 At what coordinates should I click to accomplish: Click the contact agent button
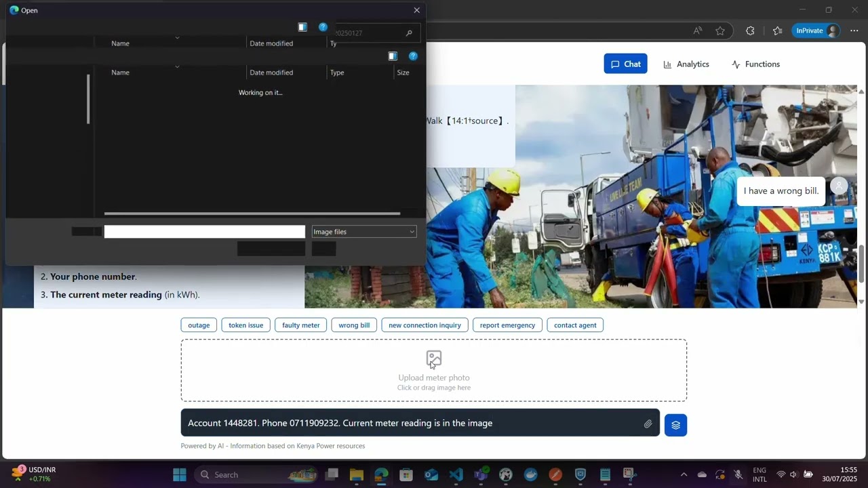point(575,325)
